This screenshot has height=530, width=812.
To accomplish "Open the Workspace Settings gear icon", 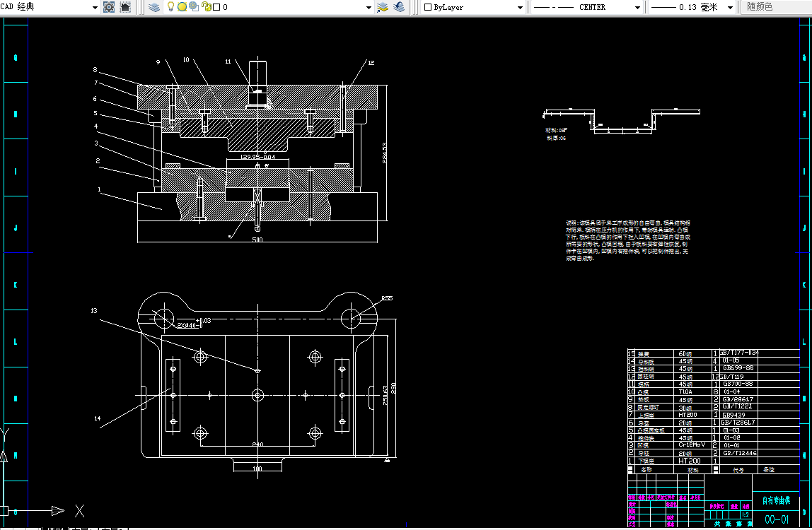I will [109, 7].
